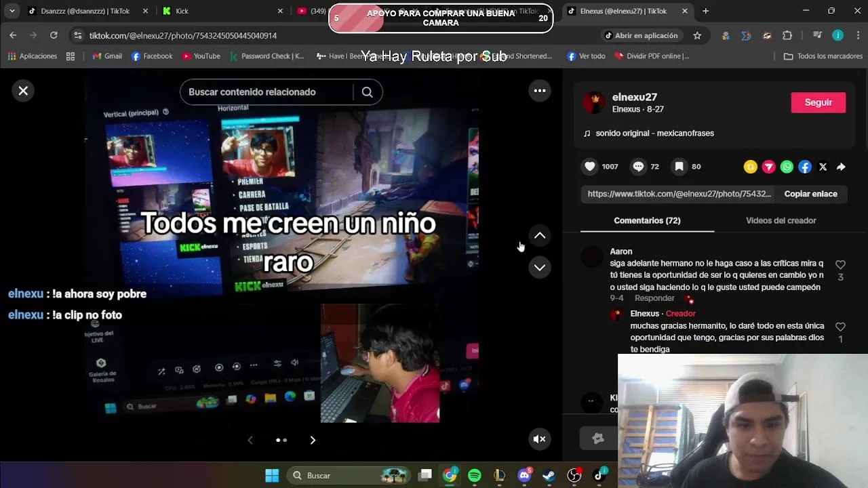Screen dimensions: 868x488
Task: Open the three-dots more options menu on photo
Action: pyautogui.click(x=540, y=91)
